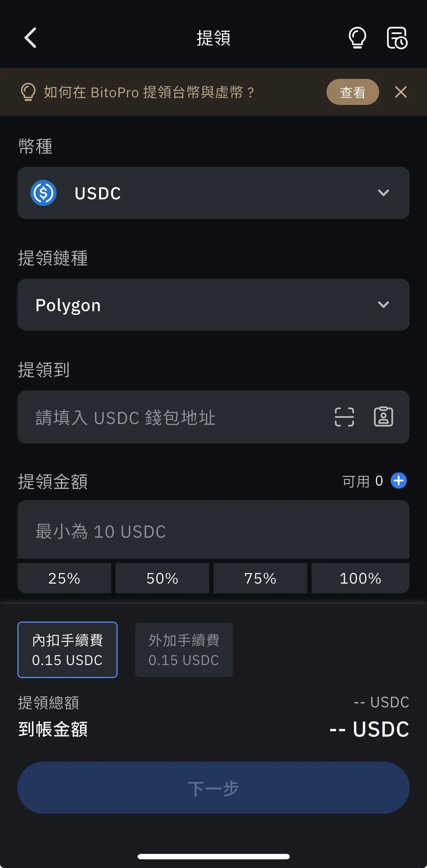Screen dimensions: 427x868
Task: Tap the USDC coin logo
Action: pyautogui.click(x=43, y=193)
